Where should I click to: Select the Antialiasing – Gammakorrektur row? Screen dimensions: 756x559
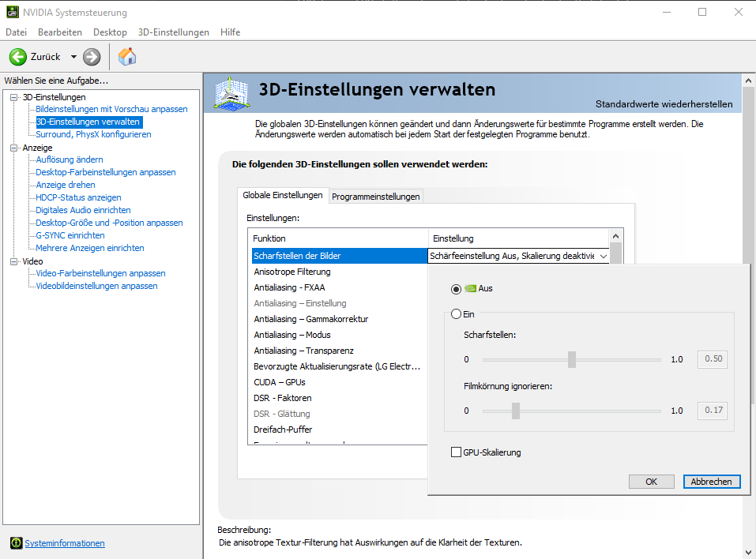(x=340, y=319)
